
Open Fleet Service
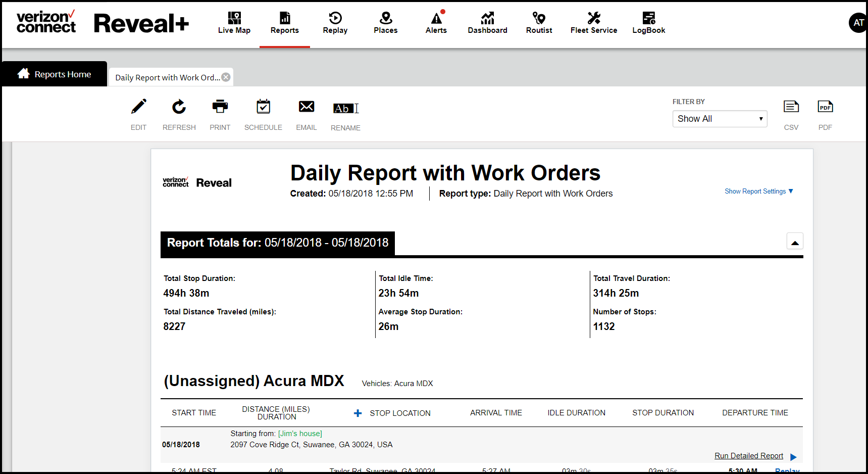point(594,23)
